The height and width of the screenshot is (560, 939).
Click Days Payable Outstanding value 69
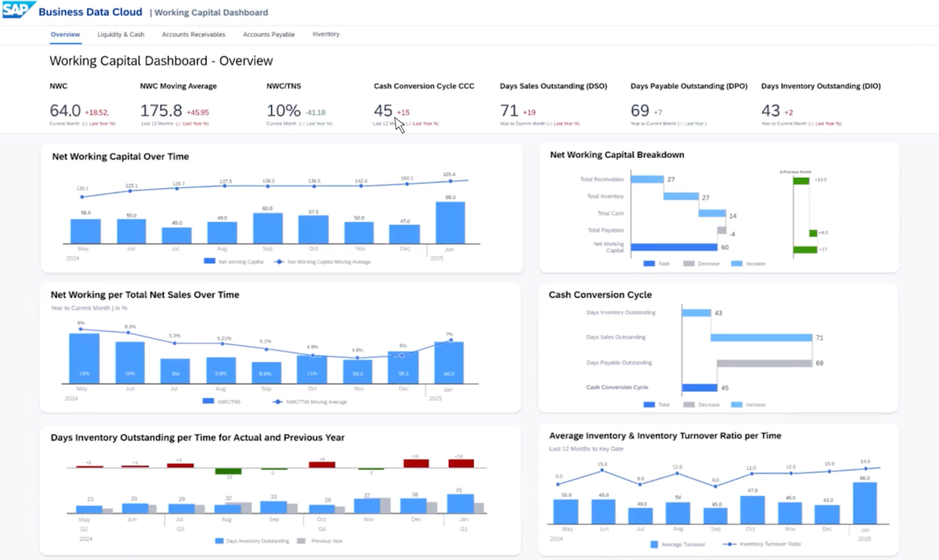640,110
